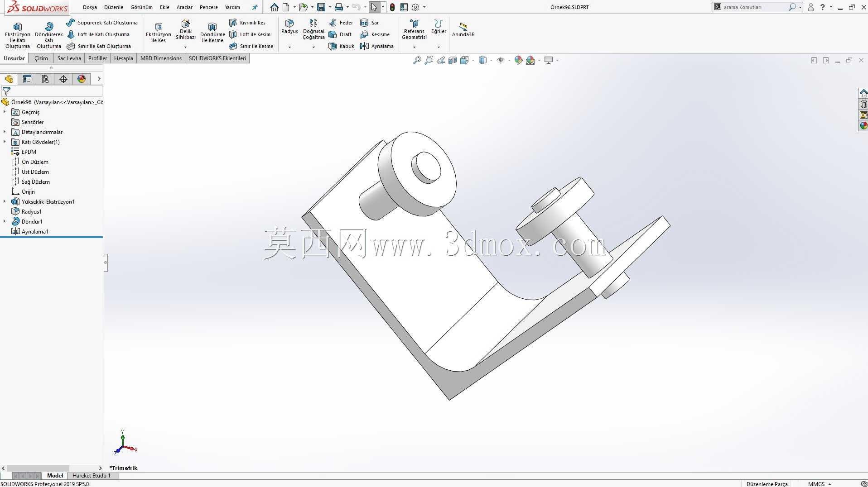Launch the Anında3B tool
This screenshot has height=487, width=868.
463,29
